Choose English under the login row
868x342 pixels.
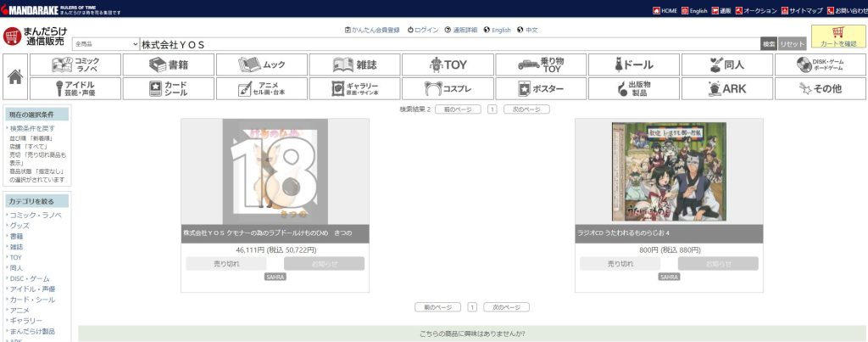click(497, 30)
